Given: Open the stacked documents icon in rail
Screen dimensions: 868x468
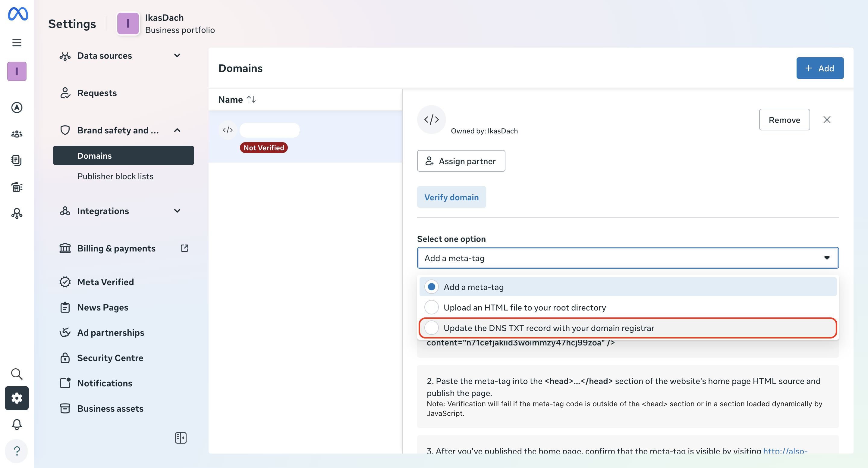Looking at the screenshot, I should tap(17, 160).
